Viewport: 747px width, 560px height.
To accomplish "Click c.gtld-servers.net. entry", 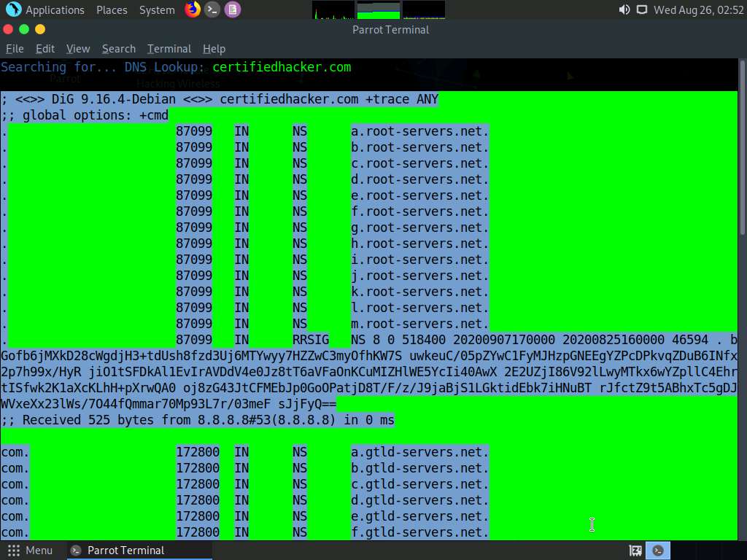I will (419, 484).
